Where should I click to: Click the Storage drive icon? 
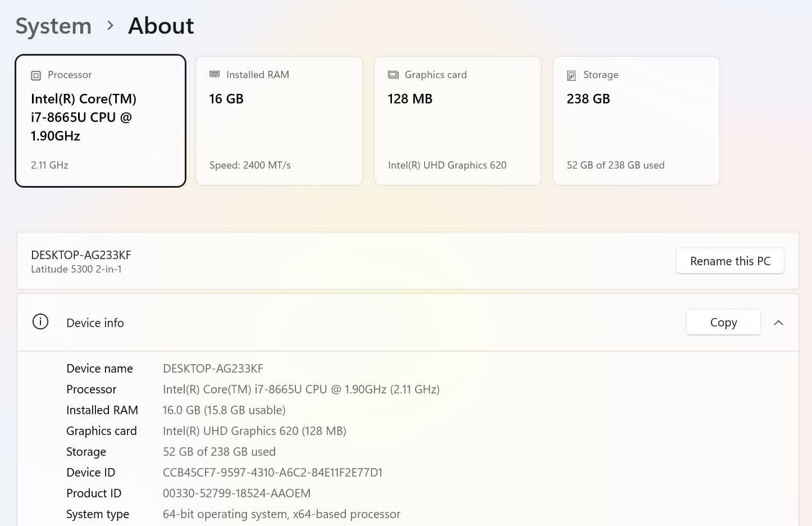[572, 75]
